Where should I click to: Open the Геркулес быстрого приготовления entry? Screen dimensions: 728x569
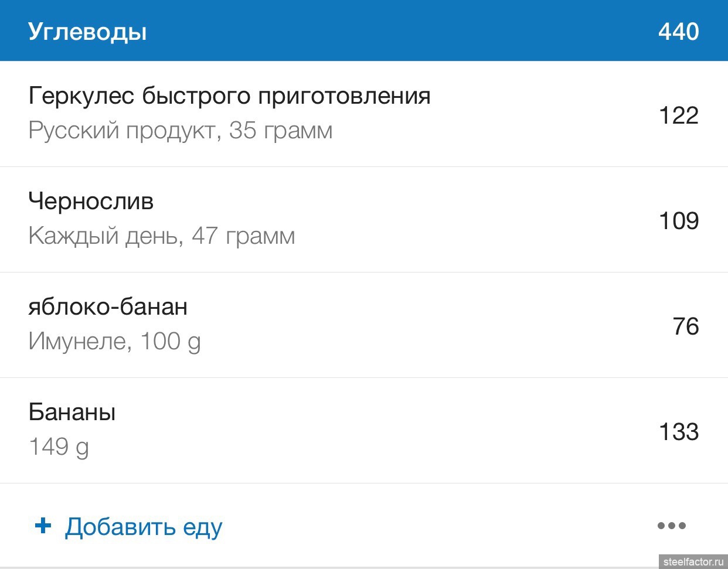click(229, 96)
